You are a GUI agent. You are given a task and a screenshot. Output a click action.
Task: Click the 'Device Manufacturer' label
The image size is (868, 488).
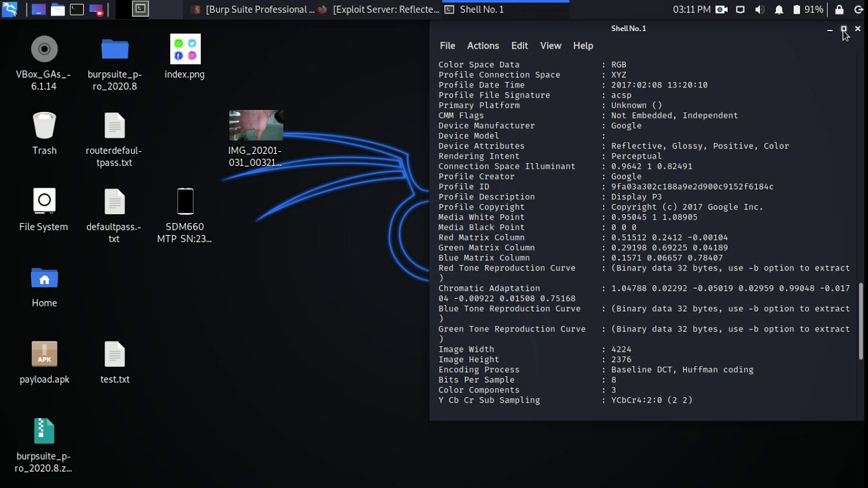point(486,125)
